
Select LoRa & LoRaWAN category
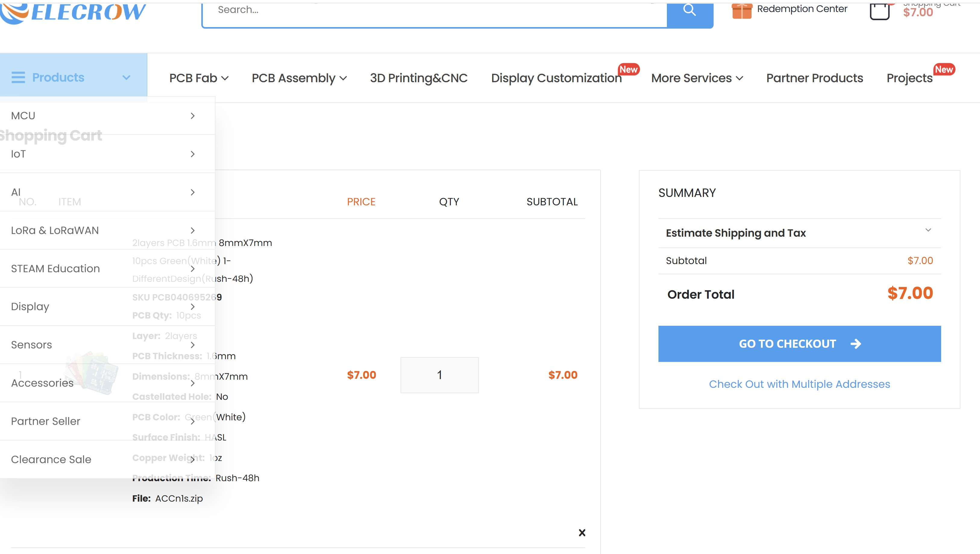55,230
